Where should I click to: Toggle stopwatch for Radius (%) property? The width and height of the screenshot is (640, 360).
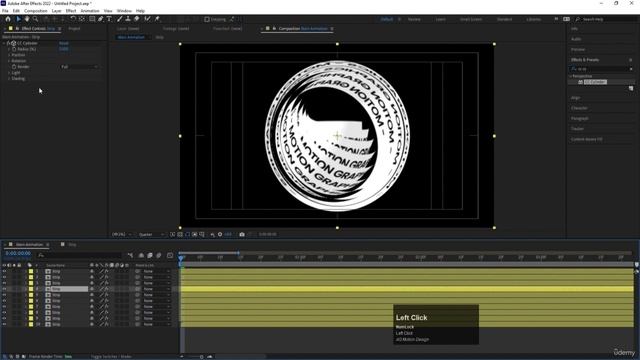click(x=14, y=49)
